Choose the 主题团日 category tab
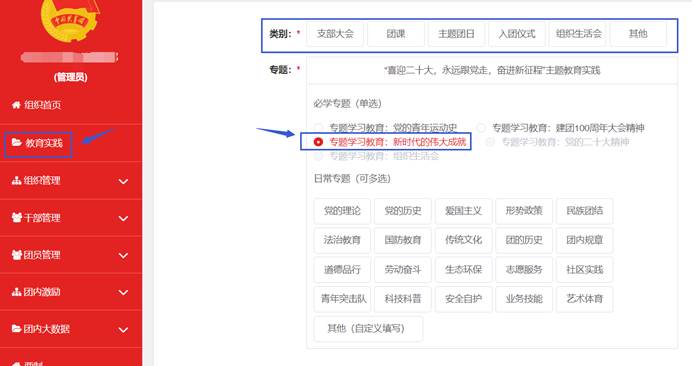692x366 pixels. click(x=456, y=34)
